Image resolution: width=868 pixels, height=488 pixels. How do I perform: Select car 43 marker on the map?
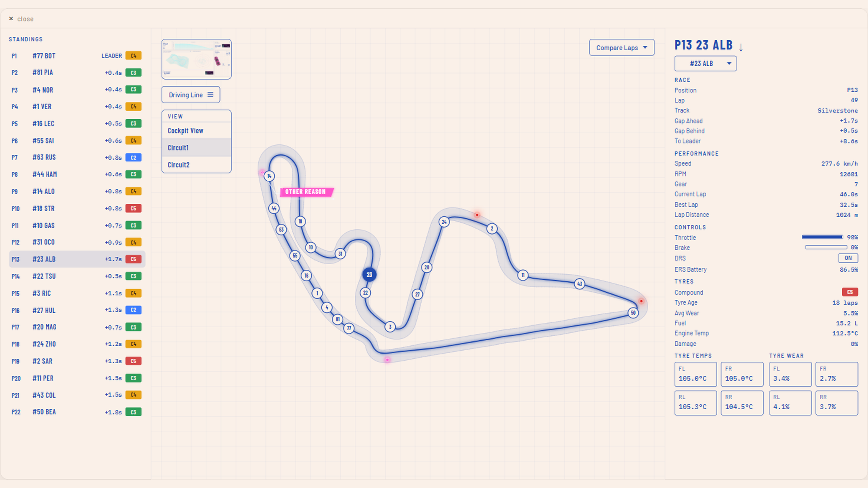(580, 283)
